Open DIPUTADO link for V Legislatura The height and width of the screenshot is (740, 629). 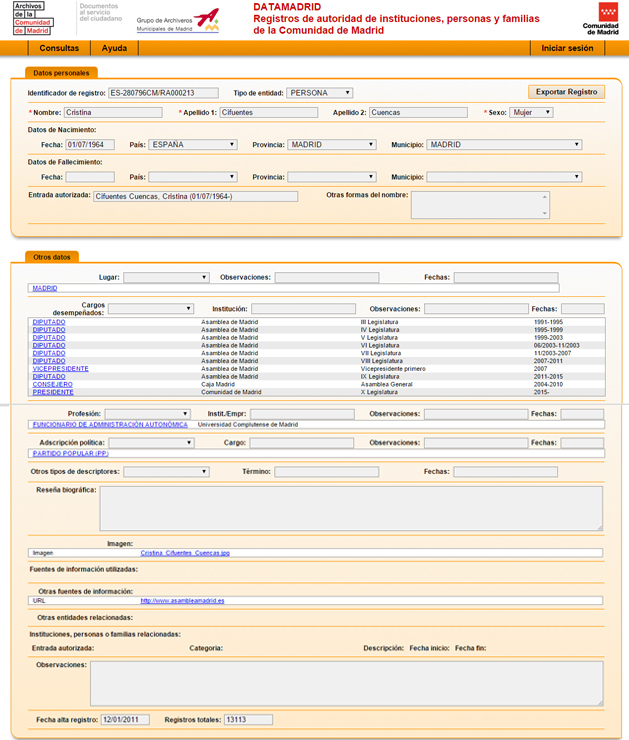(49, 337)
